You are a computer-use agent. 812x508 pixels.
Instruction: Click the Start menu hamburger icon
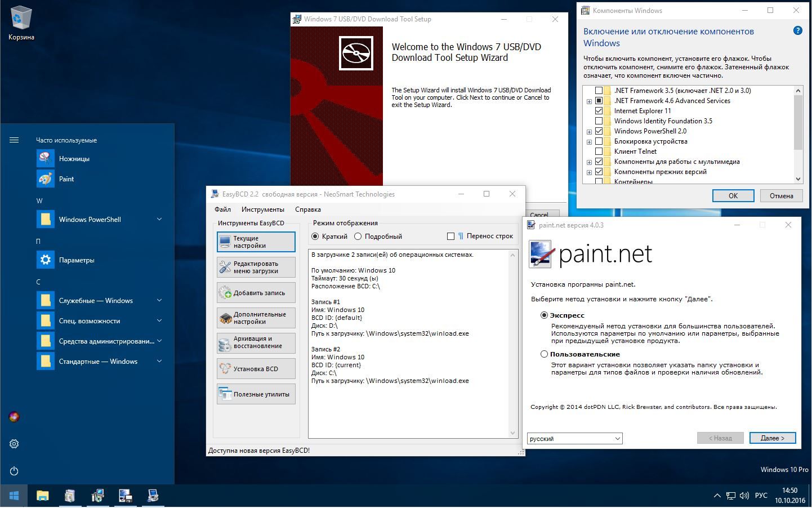coord(14,140)
